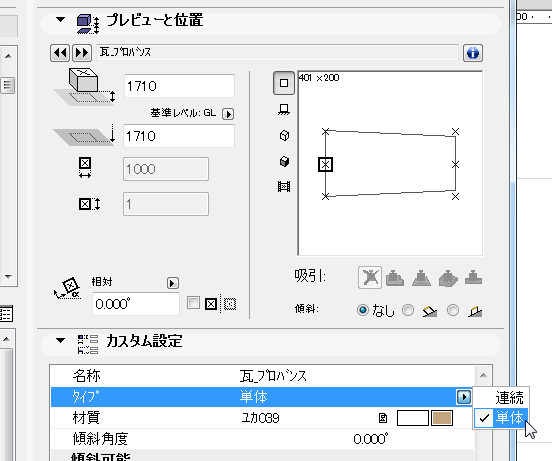Select the second 傾斜 radio button
This screenshot has height=461, width=552.
(x=408, y=310)
